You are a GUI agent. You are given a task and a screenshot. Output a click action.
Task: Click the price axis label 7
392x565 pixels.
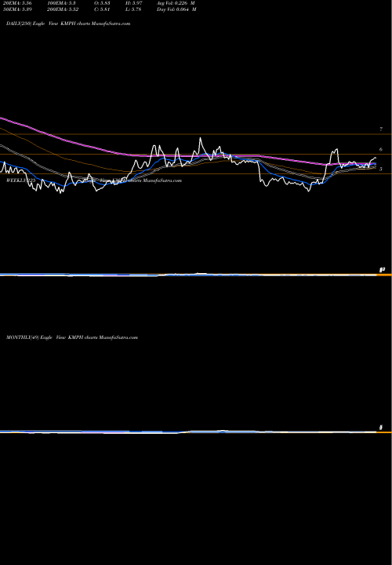[381, 129]
